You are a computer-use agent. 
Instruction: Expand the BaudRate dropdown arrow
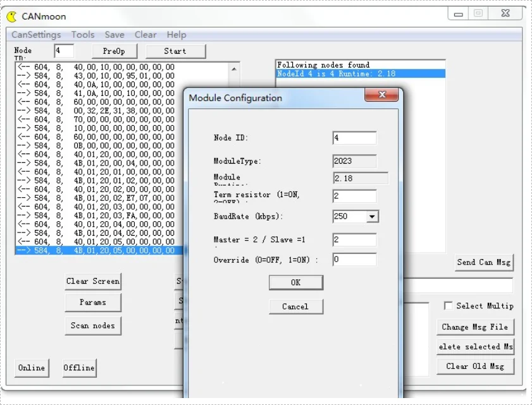click(x=372, y=217)
